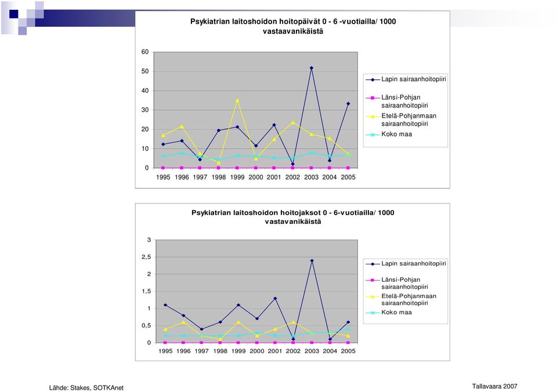The height and width of the screenshot is (392, 557).
Task: Click the '1997' x-axis label in bottom chart
Action: pos(202,351)
